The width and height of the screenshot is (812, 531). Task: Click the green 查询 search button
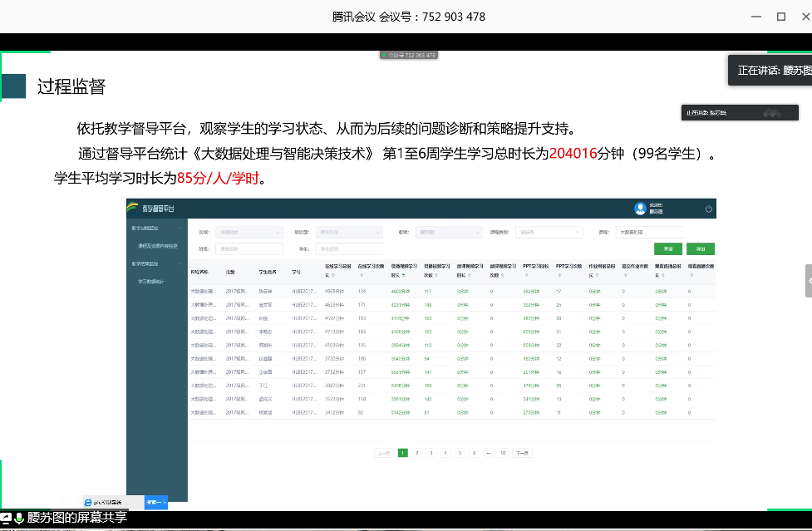click(x=668, y=248)
